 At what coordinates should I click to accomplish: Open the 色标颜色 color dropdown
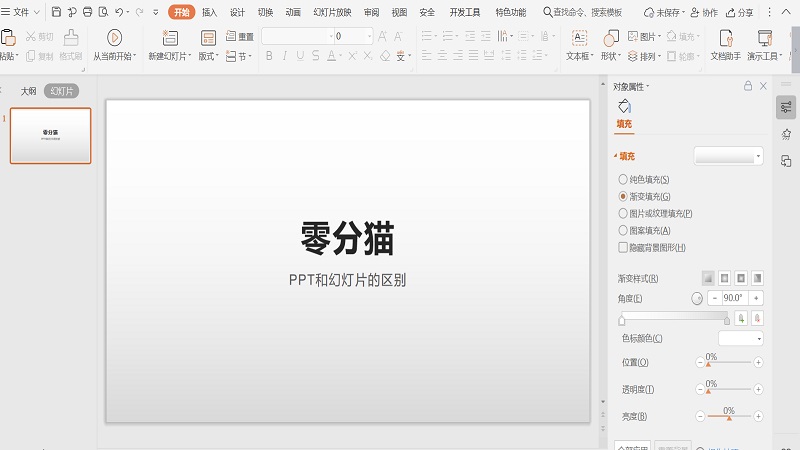[x=741, y=338]
